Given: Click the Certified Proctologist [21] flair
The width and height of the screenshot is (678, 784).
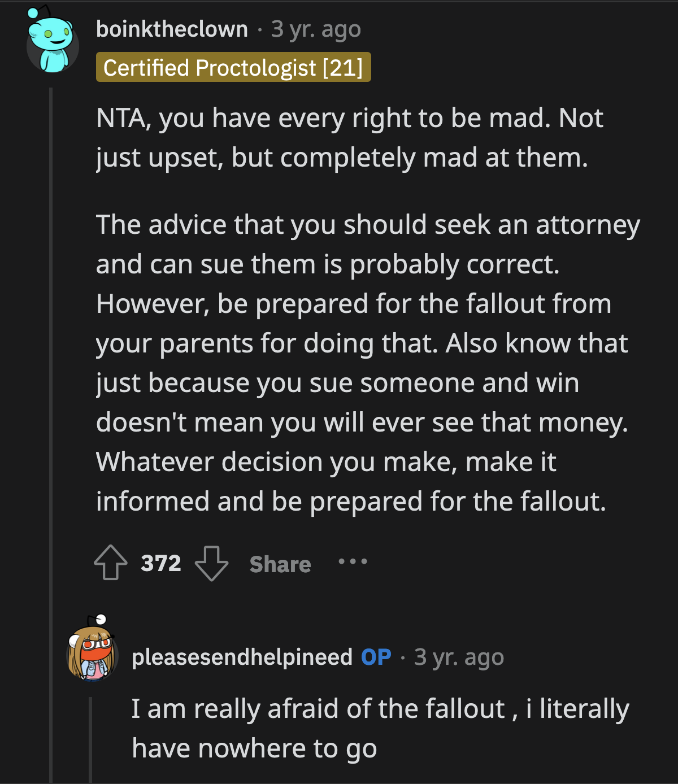Looking at the screenshot, I should tap(233, 67).
